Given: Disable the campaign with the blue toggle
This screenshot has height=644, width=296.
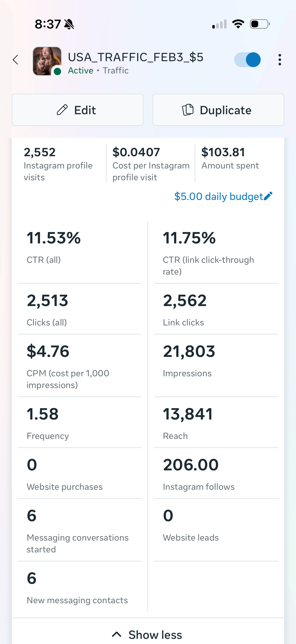Looking at the screenshot, I should (247, 60).
